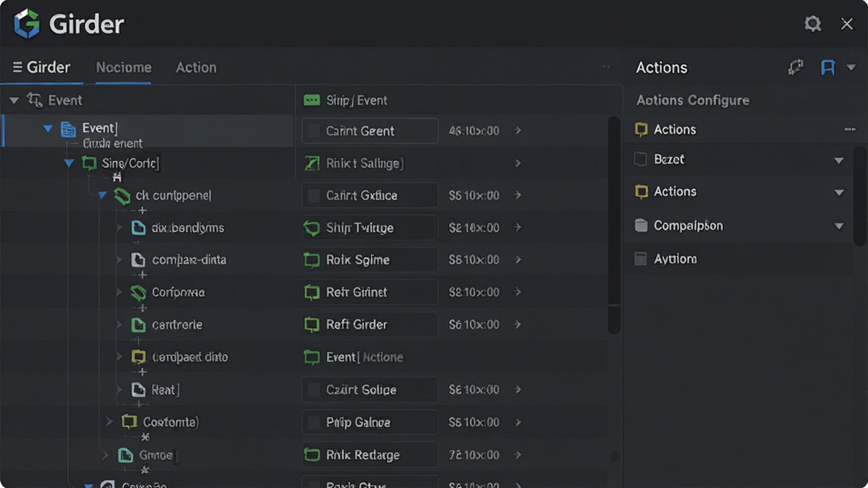Tick the Priip Gainoe checkbox

(314, 423)
